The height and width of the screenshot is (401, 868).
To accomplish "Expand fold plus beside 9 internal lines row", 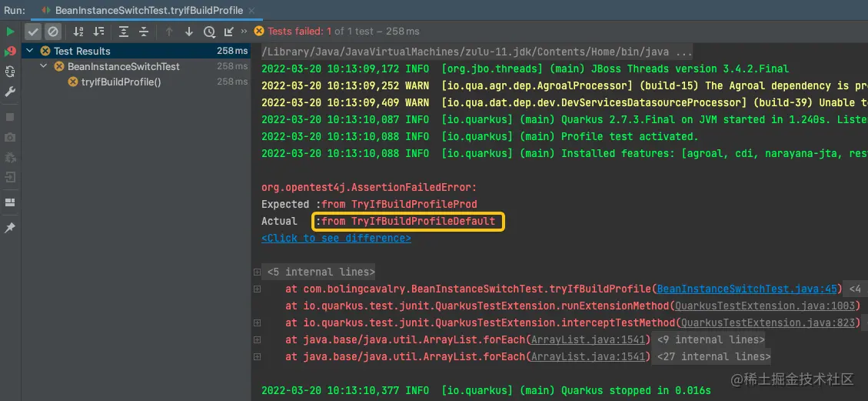I will pyautogui.click(x=256, y=340).
